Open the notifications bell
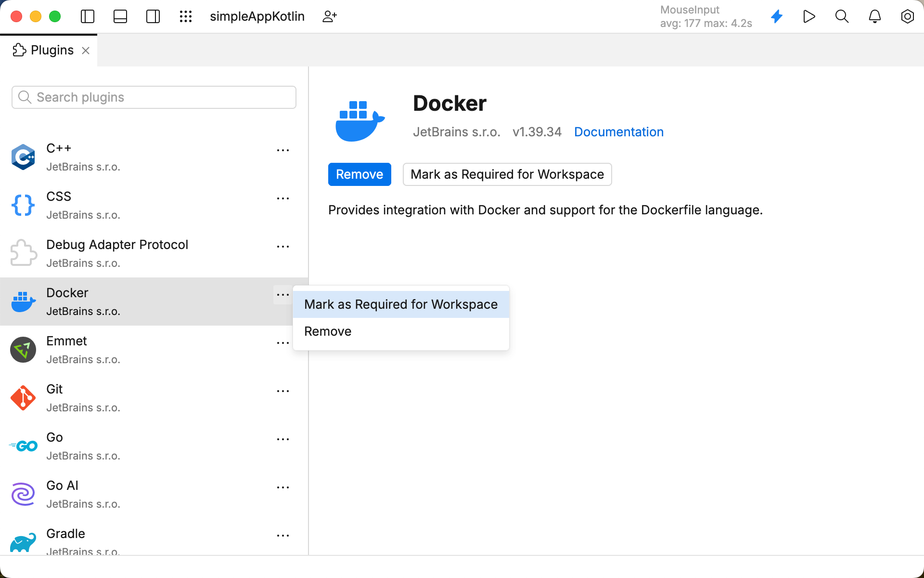This screenshot has height=578, width=924. (x=874, y=16)
